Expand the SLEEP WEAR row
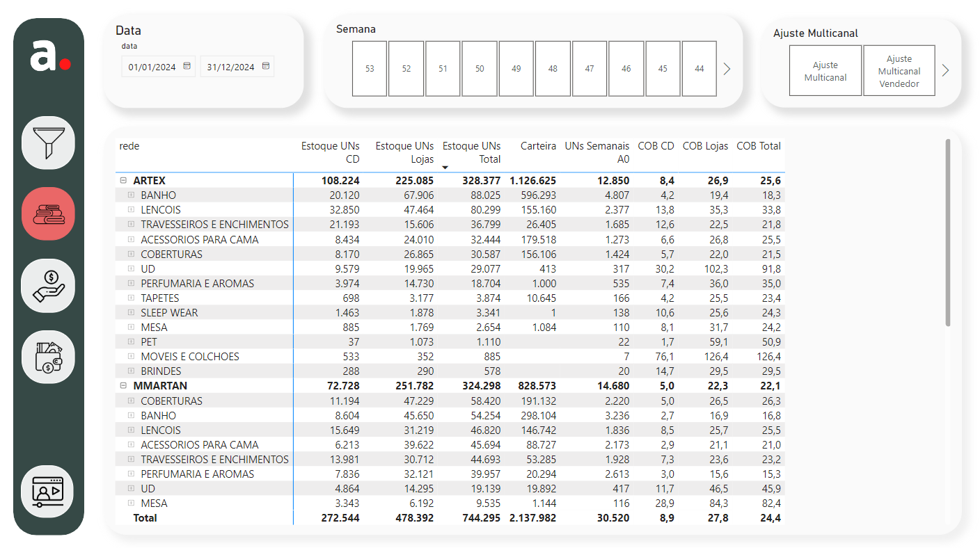980x548 pixels. point(131,312)
